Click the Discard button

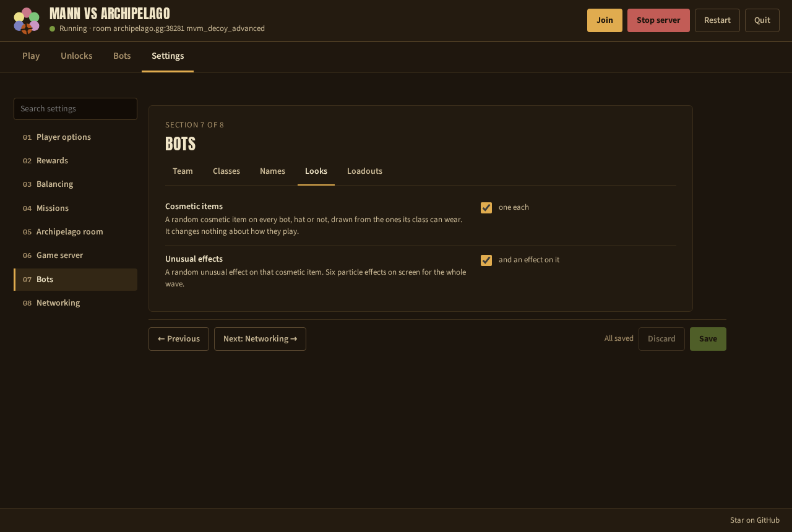tap(661, 339)
